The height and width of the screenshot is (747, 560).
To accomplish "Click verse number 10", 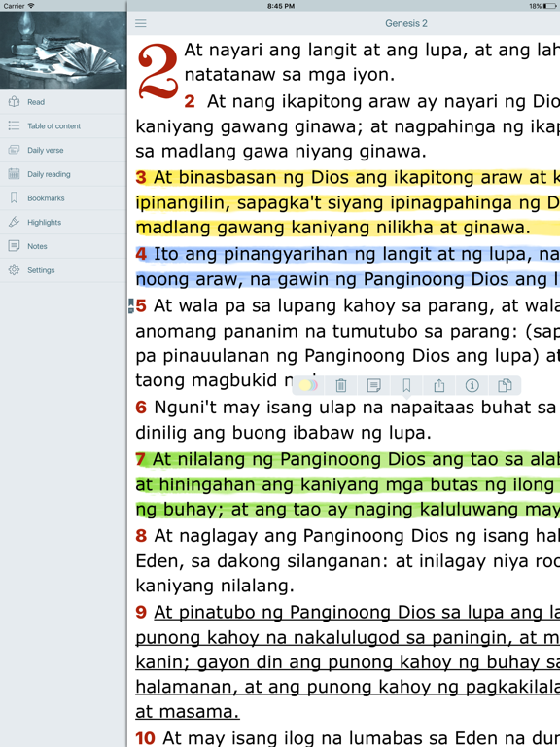I will 145,738.
